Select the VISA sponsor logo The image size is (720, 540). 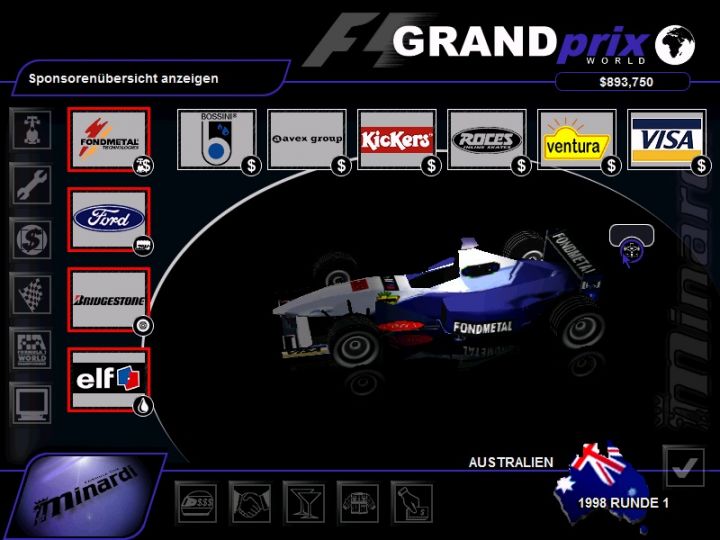coord(666,139)
